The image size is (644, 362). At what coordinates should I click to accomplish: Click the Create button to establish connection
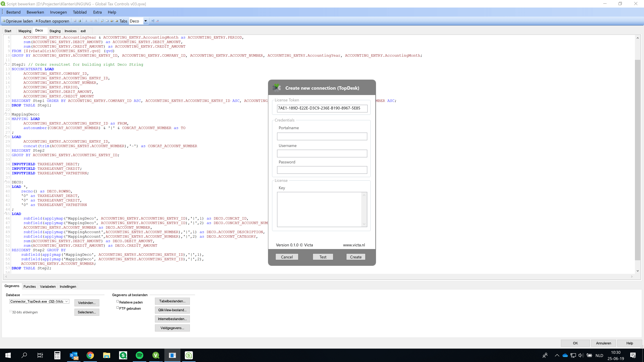pos(356,256)
